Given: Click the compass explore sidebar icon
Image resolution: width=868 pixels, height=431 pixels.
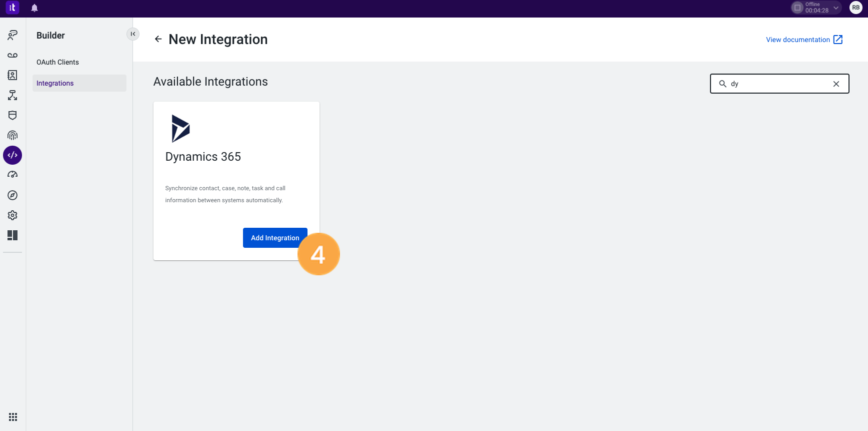Looking at the screenshot, I should tap(12, 195).
